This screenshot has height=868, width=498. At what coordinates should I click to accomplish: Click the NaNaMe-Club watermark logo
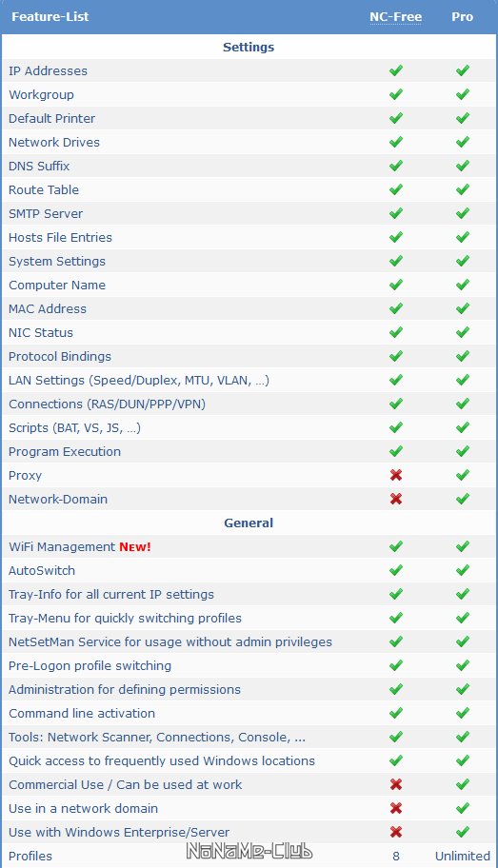(249, 851)
